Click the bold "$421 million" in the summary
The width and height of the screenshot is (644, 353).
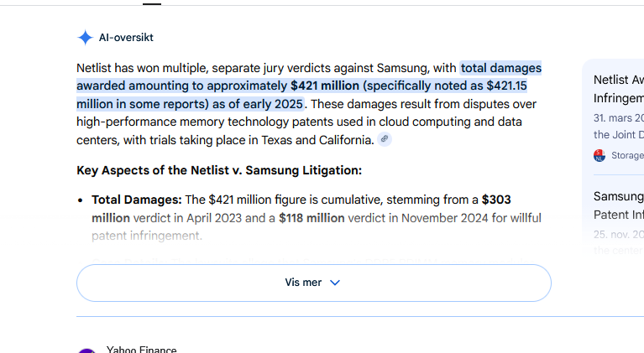click(325, 86)
